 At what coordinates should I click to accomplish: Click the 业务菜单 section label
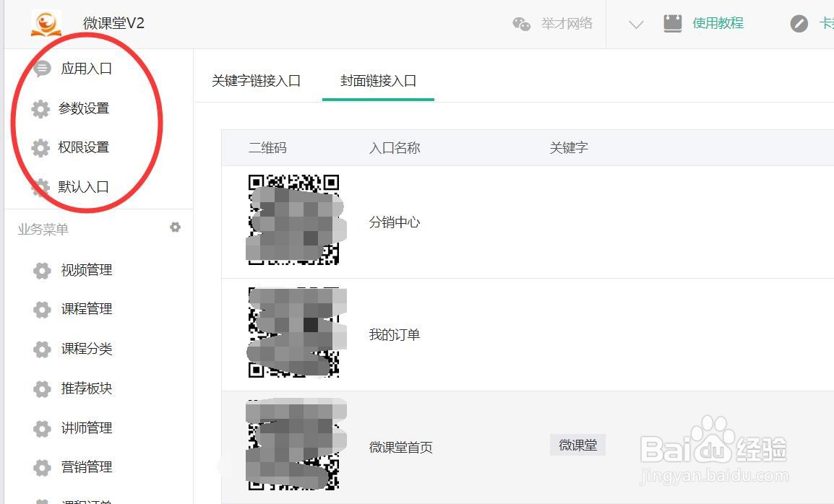(43, 230)
